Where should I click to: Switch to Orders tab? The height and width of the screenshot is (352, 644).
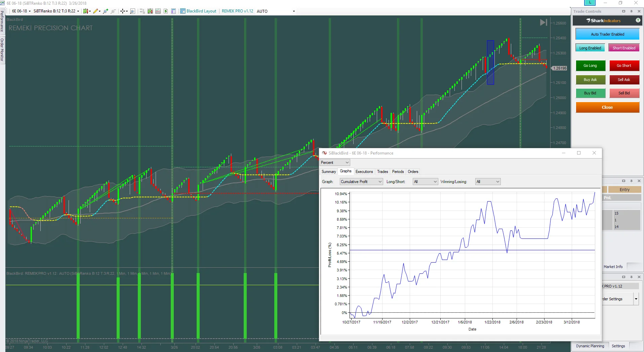pyautogui.click(x=413, y=172)
